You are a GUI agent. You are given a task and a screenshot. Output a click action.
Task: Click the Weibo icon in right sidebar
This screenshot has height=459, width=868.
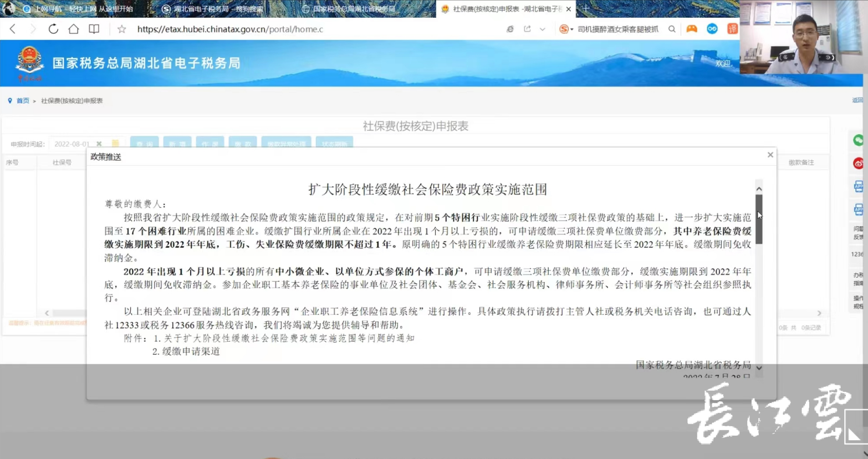(858, 164)
